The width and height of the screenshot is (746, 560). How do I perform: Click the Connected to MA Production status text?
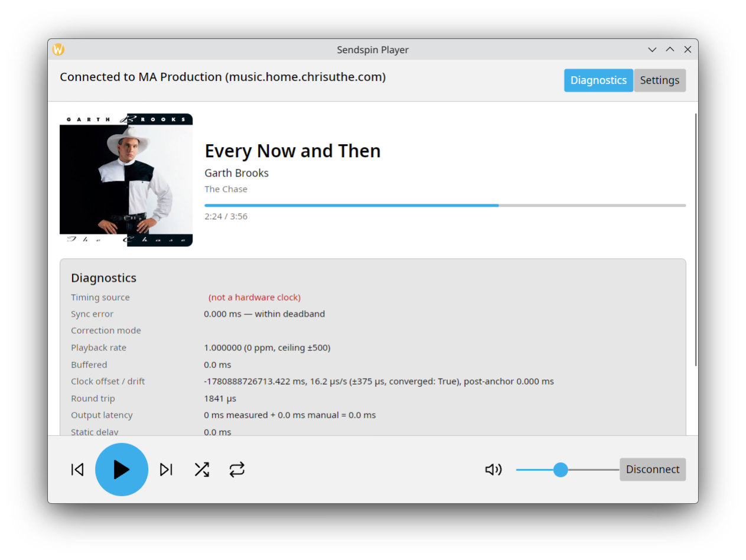(223, 77)
